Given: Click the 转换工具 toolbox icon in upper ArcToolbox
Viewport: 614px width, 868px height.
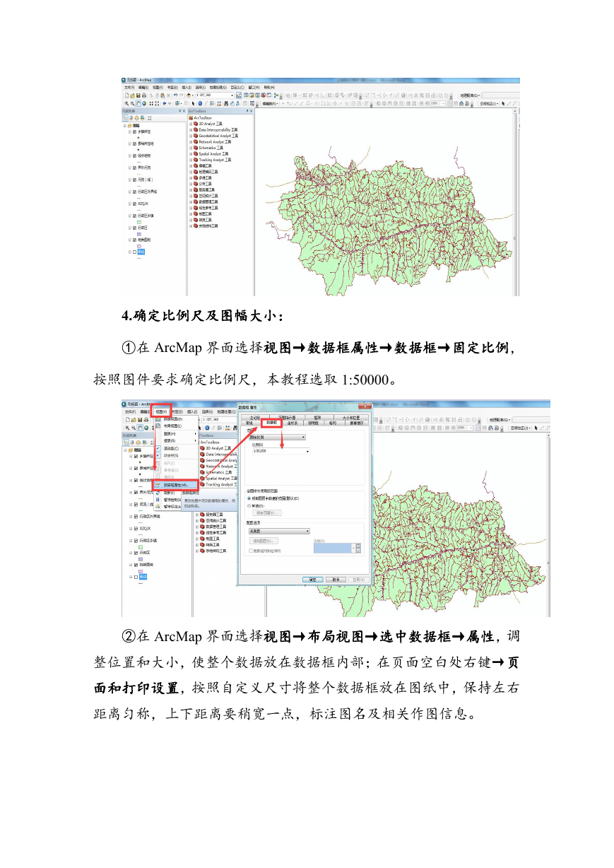Looking at the screenshot, I should (x=196, y=220).
